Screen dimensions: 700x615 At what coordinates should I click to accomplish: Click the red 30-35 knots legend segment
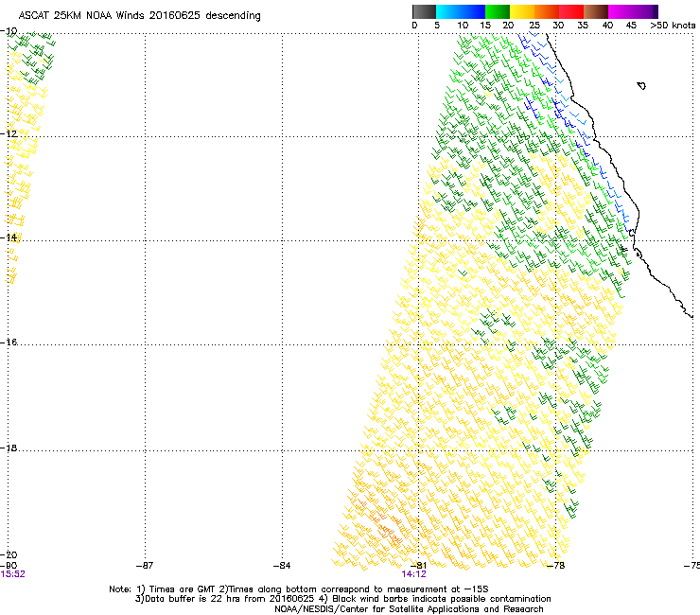pyautogui.click(x=571, y=11)
